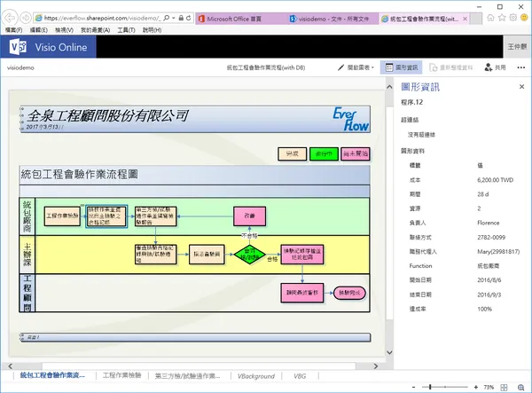The image size is (532, 393).
Task: Open the Tools (T) menu
Action: (126, 30)
